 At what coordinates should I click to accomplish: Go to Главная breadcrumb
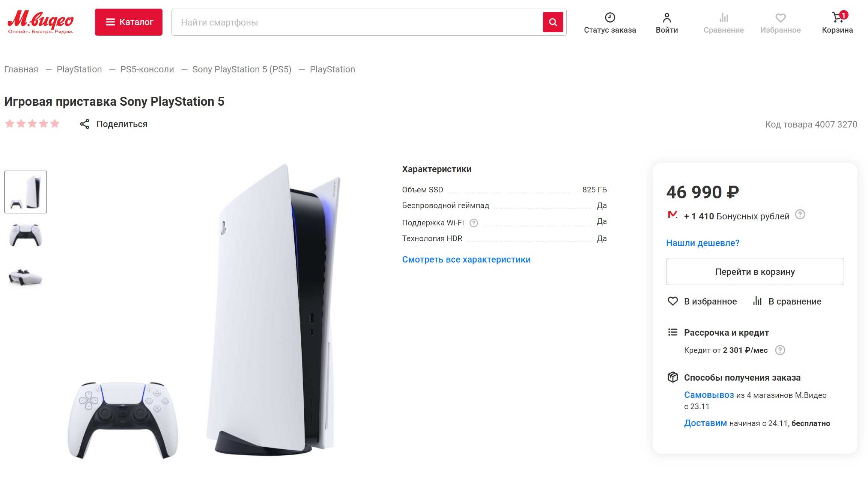(x=21, y=69)
